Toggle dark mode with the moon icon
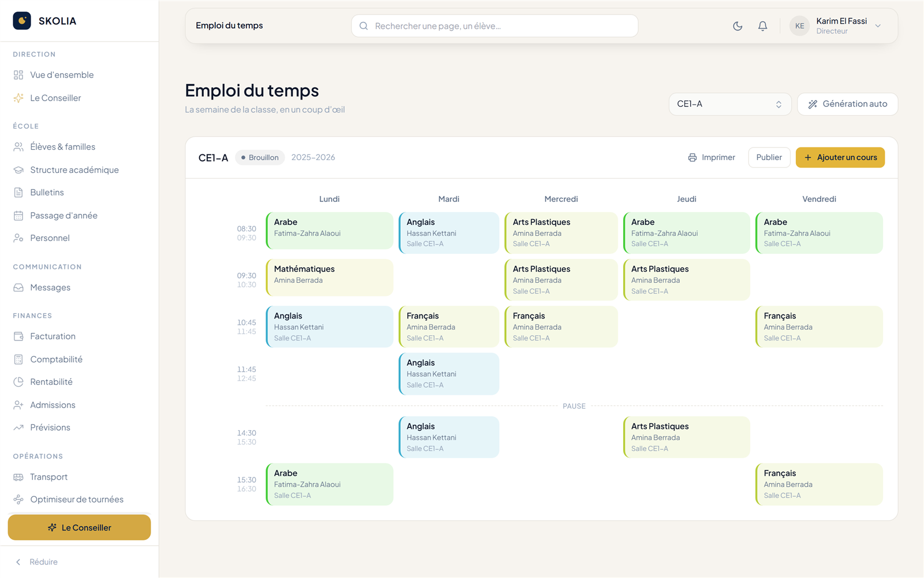The width and height of the screenshot is (924, 578). [x=737, y=26]
